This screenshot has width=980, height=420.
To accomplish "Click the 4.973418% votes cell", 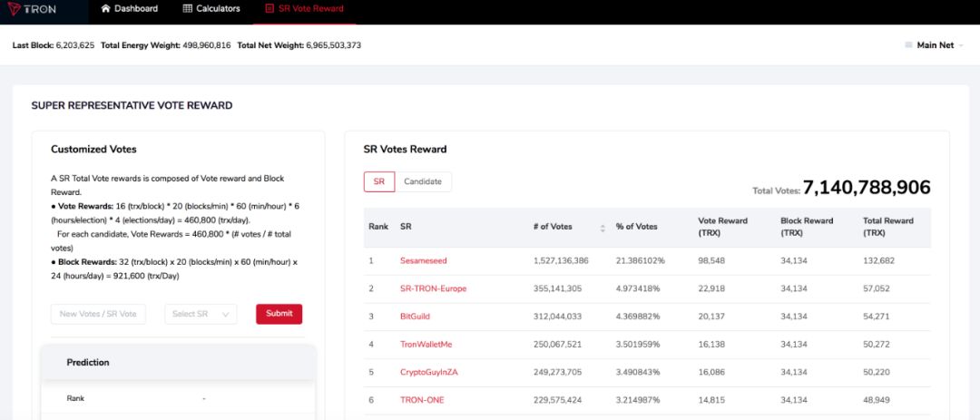I will pyautogui.click(x=638, y=288).
